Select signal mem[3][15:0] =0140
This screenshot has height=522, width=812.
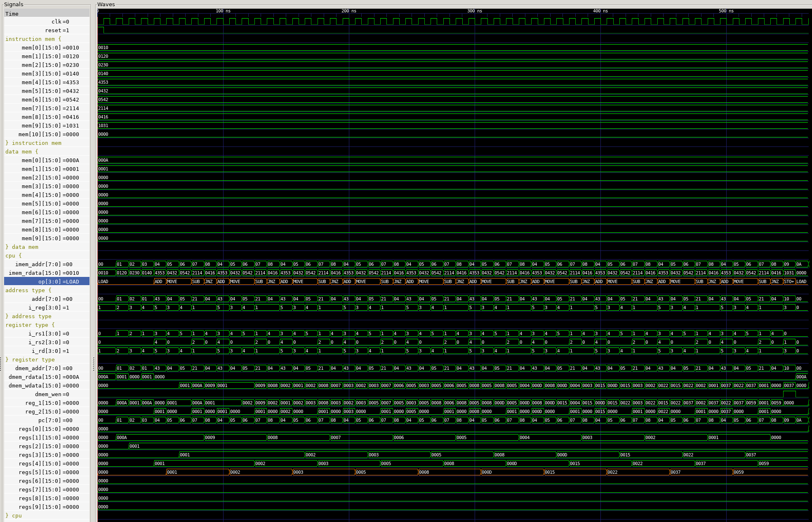[x=47, y=73]
